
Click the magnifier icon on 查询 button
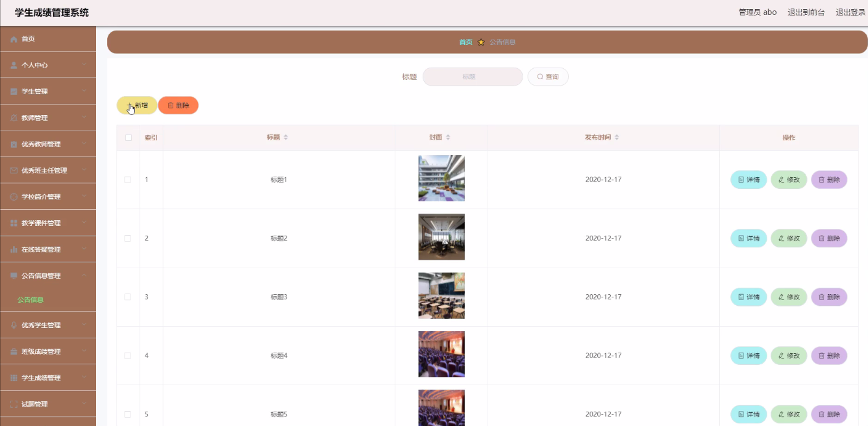(539, 76)
